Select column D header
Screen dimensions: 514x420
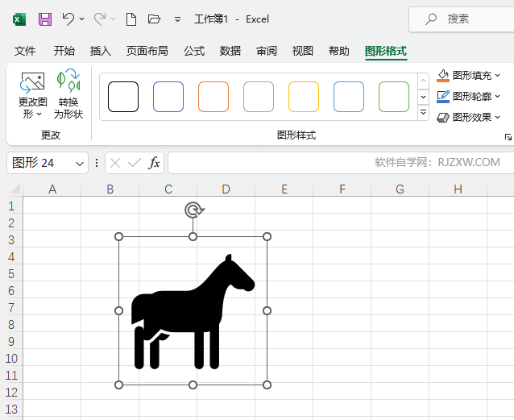coord(226,189)
